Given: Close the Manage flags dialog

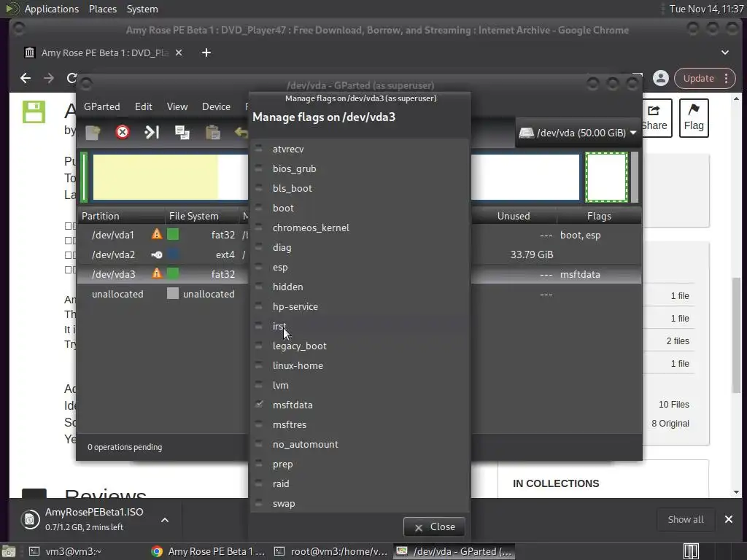Looking at the screenshot, I should 434,526.
